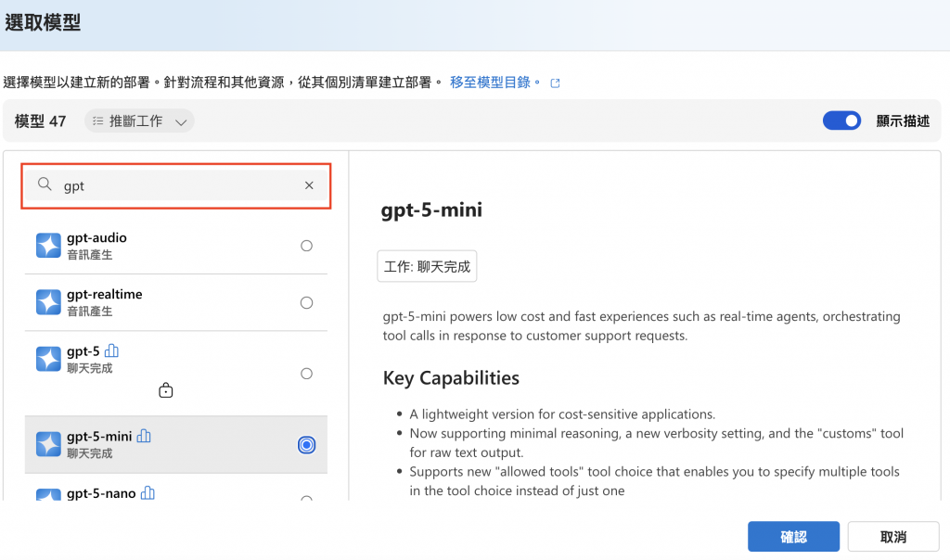The width and height of the screenshot is (950, 560).
Task: Click into the model search field
Action: point(175,185)
